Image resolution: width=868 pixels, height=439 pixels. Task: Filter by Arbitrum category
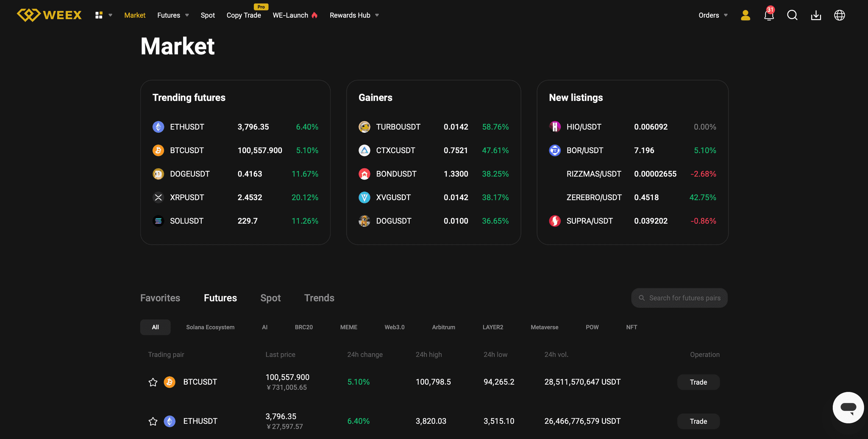click(444, 327)
